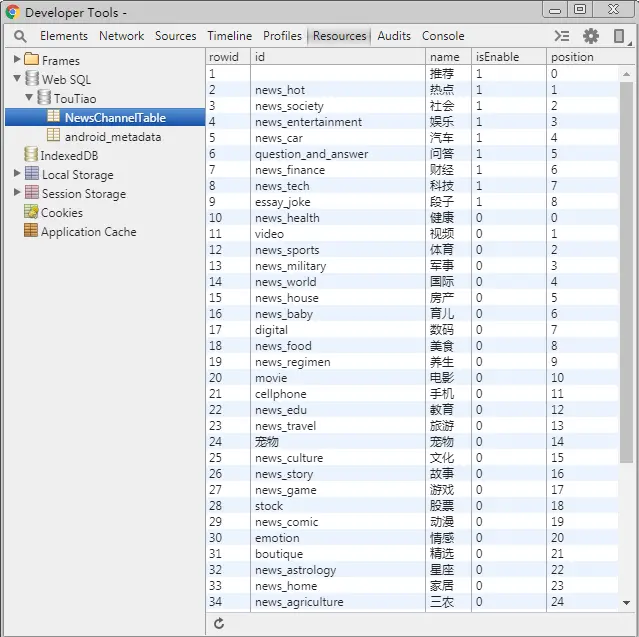Click the id column header
This screenshot has width=639, height=637.
coord(338,57)
